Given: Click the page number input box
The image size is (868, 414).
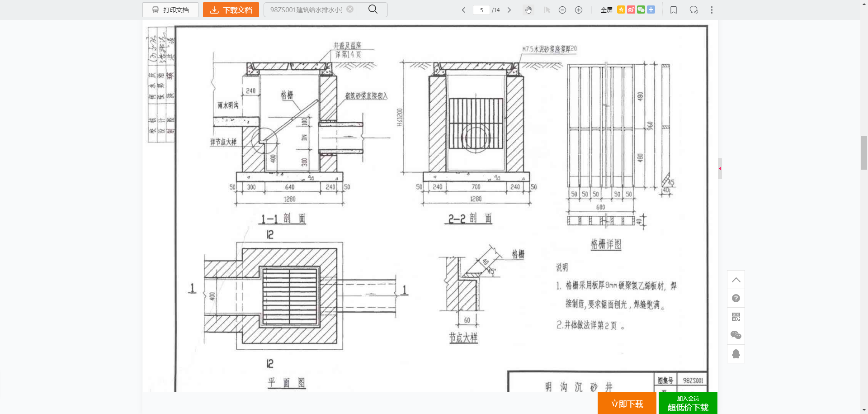Looking at the screenshot, I should coord(481,10).
